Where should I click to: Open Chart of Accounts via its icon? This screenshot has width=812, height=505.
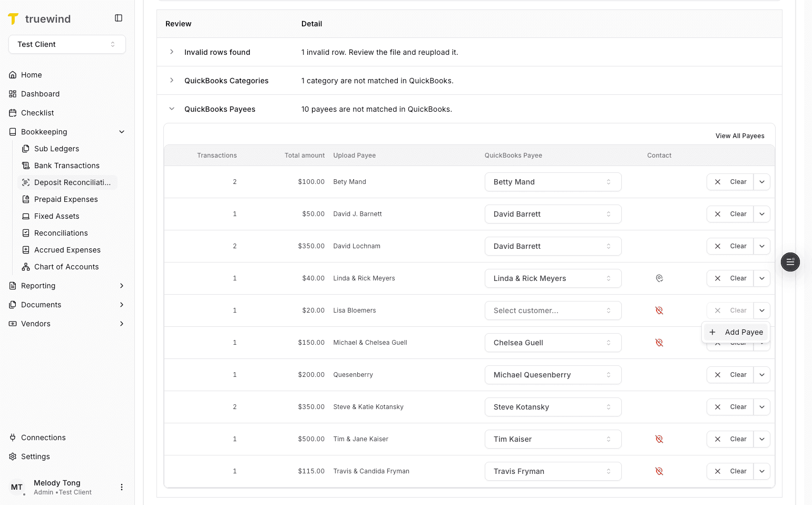click(25, 267)
